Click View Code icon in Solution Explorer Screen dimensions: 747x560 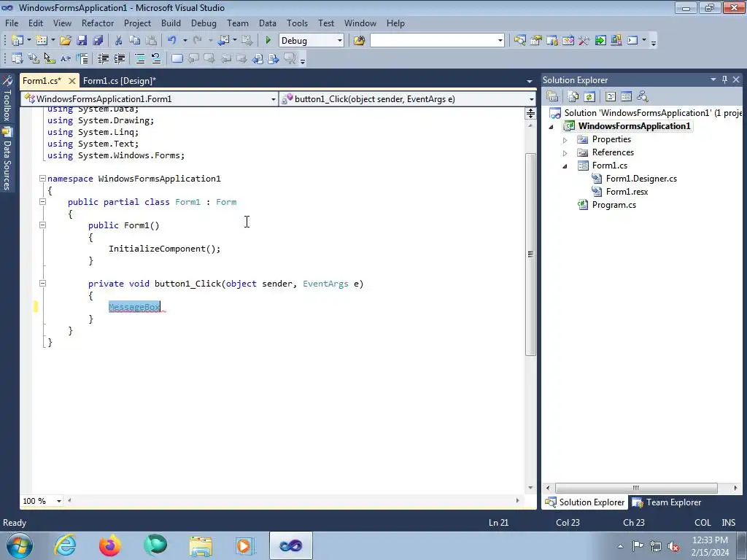coord(611,97)
